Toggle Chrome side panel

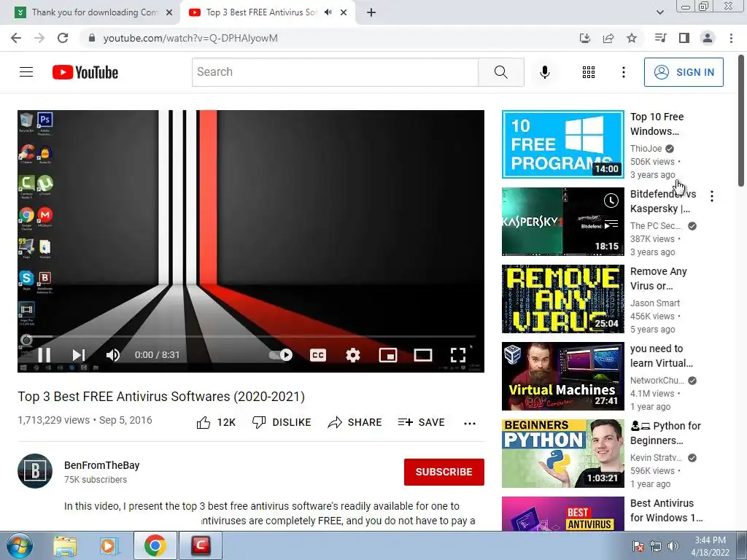(684, 38)
